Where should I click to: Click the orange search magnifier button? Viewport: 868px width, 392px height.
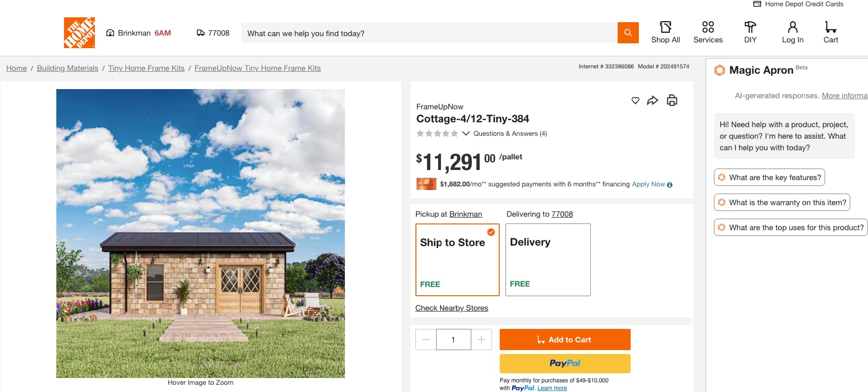[628, 33]
